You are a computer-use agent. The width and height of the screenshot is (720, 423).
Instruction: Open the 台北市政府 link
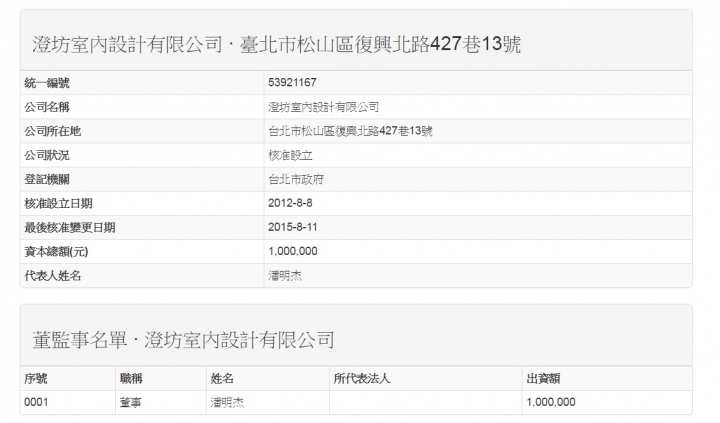tap(296, 179)
